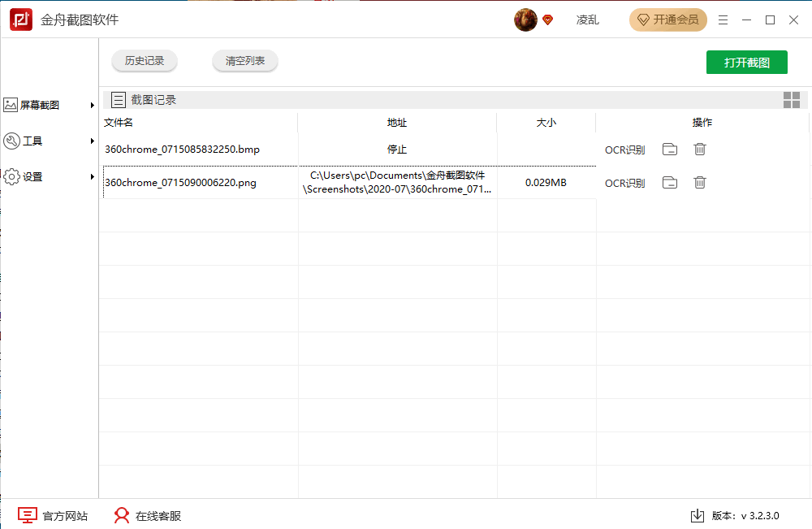Close the 金舟截图软件 window
812x529 pixels.
(793, 20)
